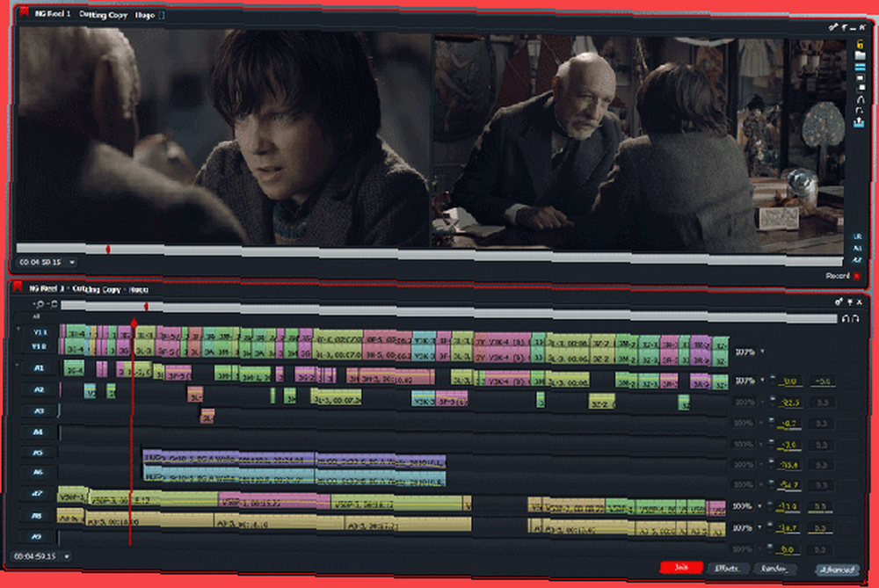Click the blue export icon in viewer sidebar
879x588 pixels.
[859, 122]
